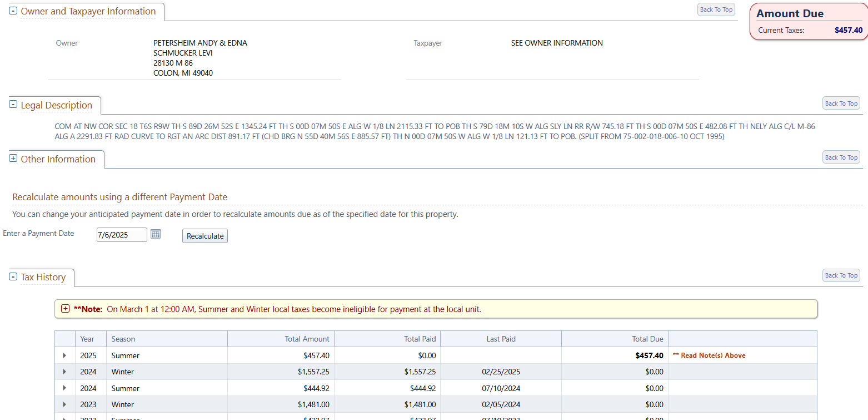
Task: Expand the March 1 note box
Action: pyautogui.click(x=65, y=309)
